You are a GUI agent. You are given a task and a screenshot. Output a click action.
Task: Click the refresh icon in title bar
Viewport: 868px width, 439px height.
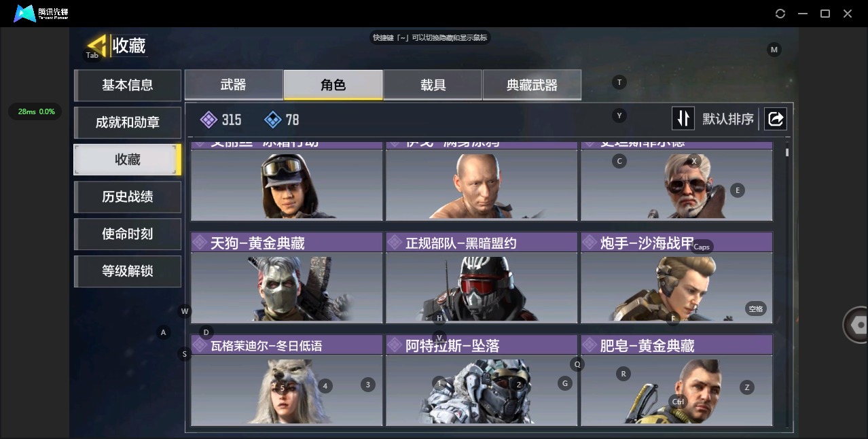coord(780,14)
